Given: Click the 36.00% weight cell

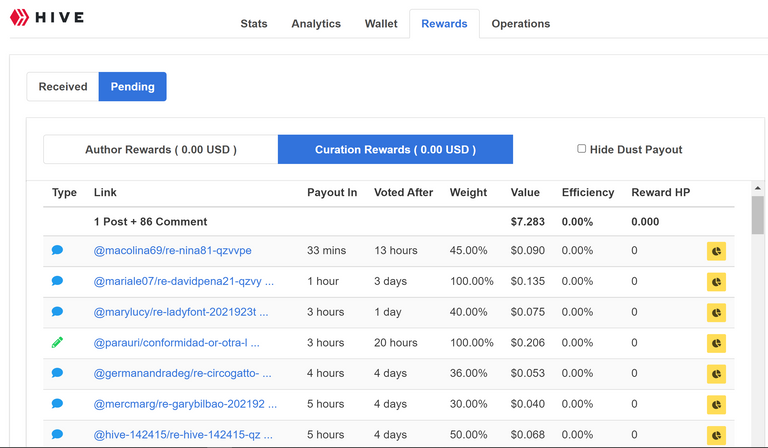Looking at the screenshot, I should [x=468, y=373].
